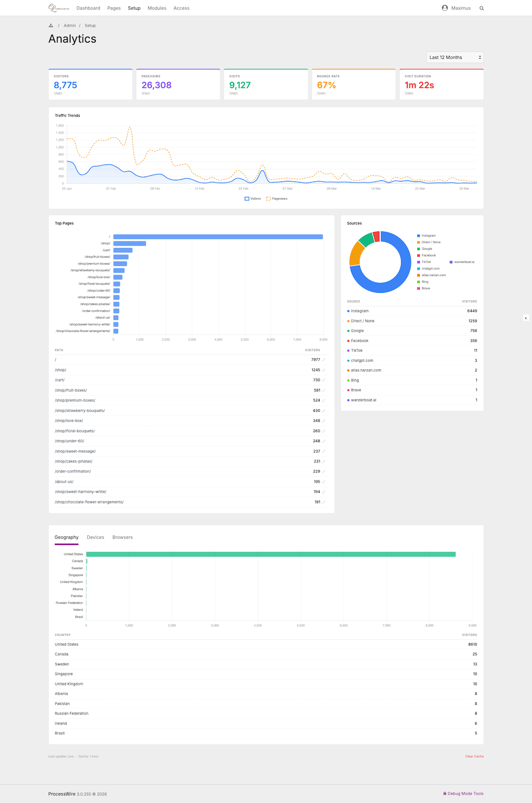Click the pencil icon beside /shop/ row
Screen dimensions: 532x803
323,370
